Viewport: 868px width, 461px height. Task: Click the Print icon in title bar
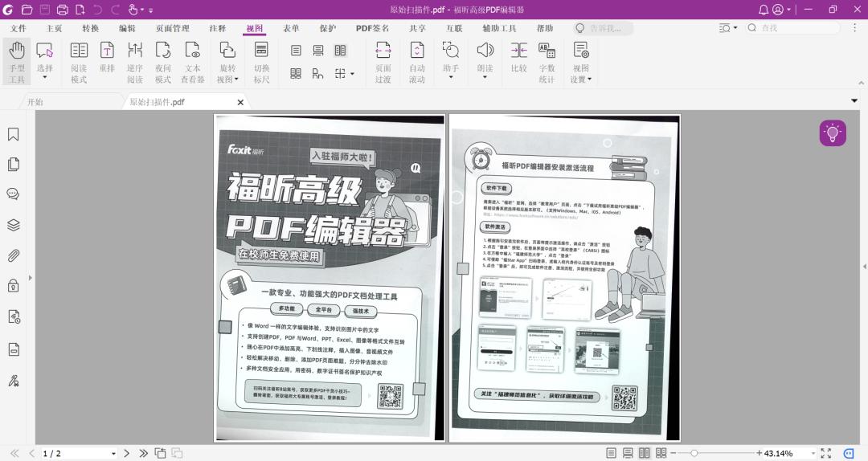[63, 10]
